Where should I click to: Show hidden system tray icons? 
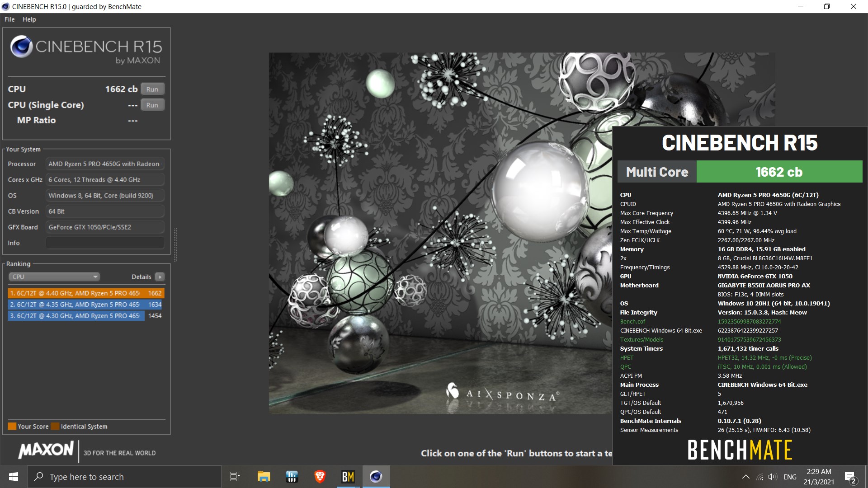tap(746, 477)
